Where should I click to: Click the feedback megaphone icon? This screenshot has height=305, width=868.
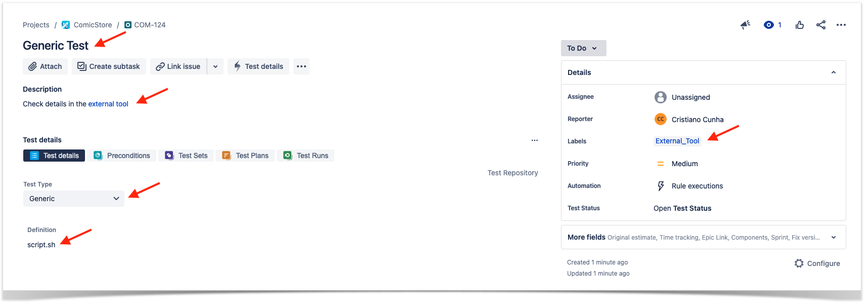pos(745,25)
